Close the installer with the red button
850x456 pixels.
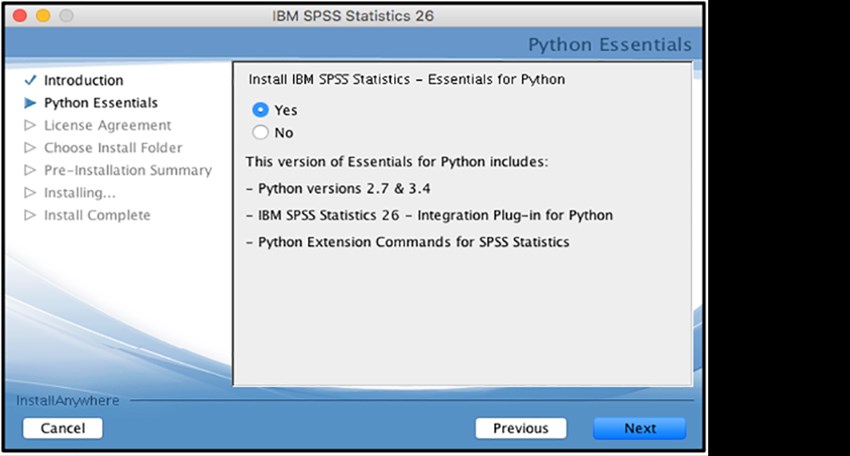click(20, 16)
